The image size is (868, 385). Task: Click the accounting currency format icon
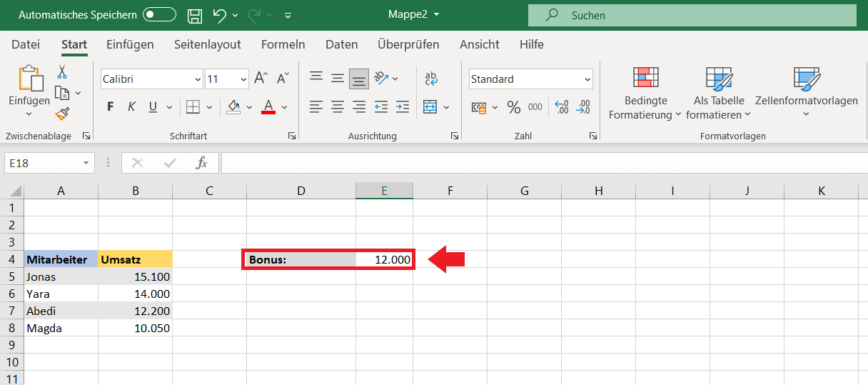(479, 107)
